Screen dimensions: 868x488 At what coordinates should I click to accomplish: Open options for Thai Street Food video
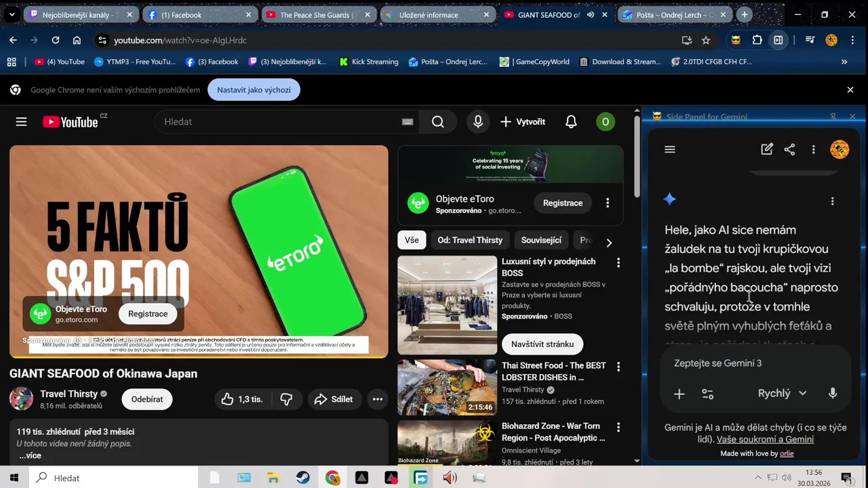(618, 367)
